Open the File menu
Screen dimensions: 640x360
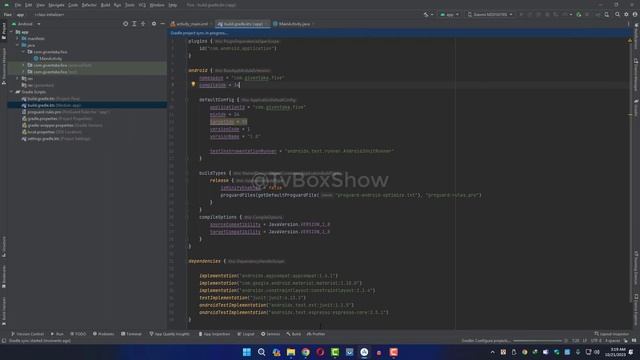(x=18, y=5)
